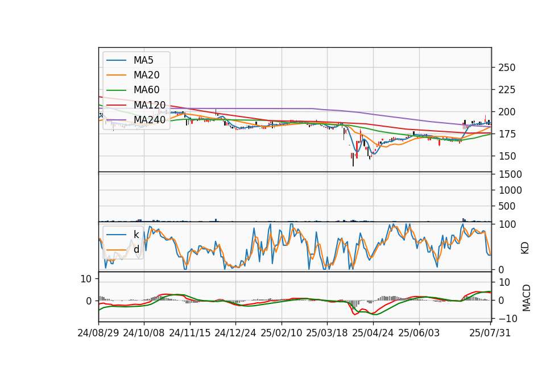Click the 225 price axis tick label
Viewport: 546px width, 392px height.
[507, 90]
